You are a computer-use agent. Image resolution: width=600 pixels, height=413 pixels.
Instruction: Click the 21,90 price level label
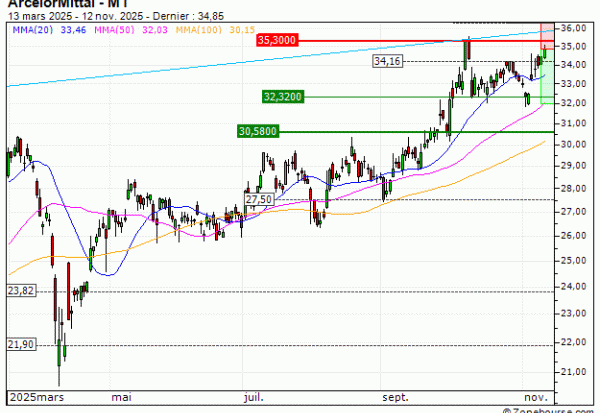21,344
